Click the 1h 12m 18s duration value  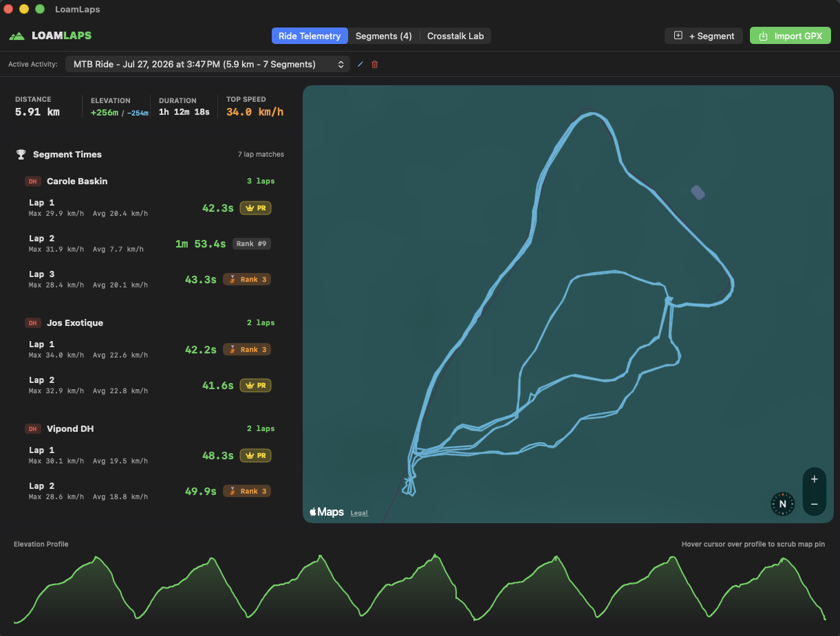(x=184, y=111)
